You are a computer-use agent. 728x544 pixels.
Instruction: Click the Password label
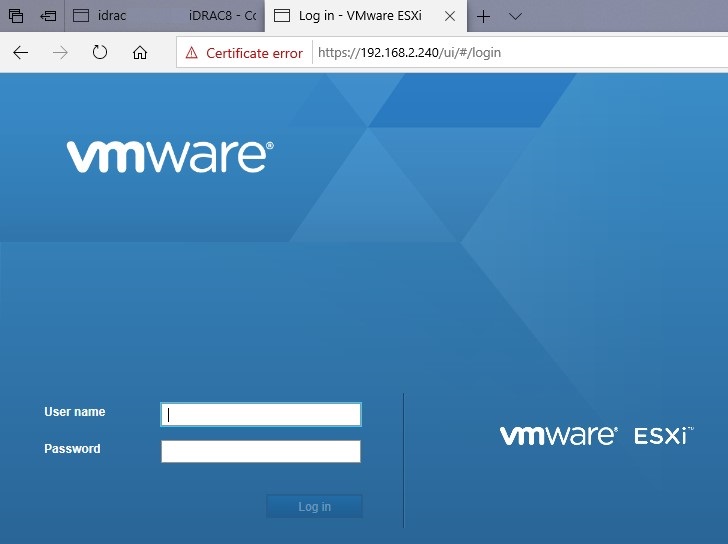tap(72, 449)
